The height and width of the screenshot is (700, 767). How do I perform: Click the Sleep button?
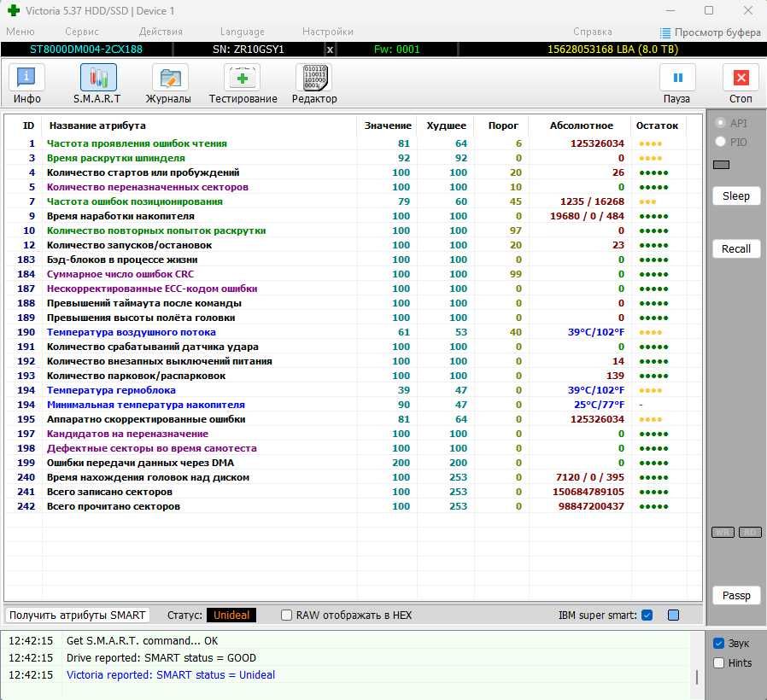click(x=736, y=196)
